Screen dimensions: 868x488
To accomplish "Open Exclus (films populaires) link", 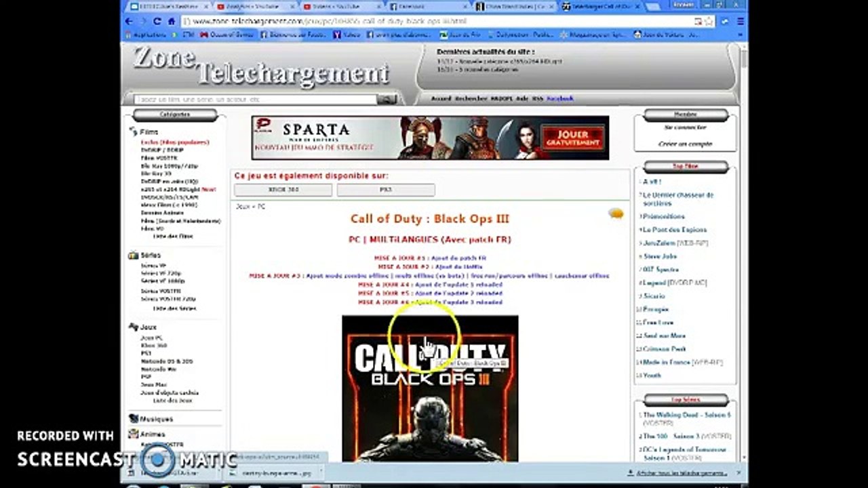I will click(175, 142).
